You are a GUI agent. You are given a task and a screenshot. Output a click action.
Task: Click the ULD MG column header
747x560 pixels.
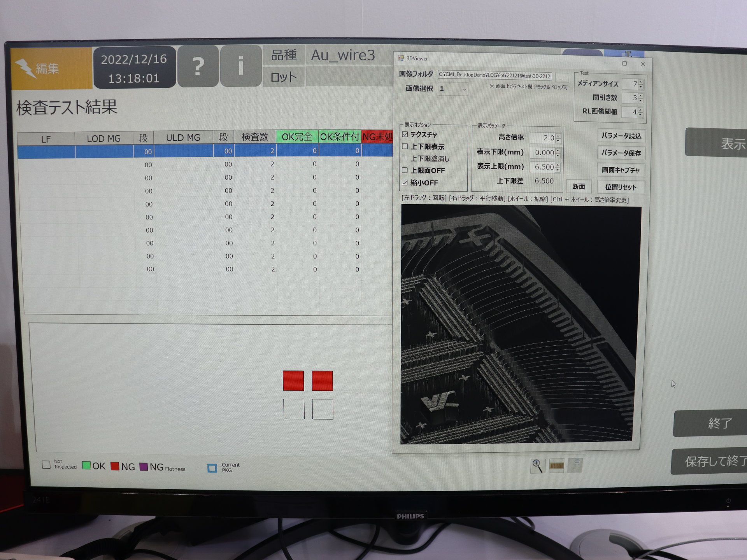click(x=183, y=138)
